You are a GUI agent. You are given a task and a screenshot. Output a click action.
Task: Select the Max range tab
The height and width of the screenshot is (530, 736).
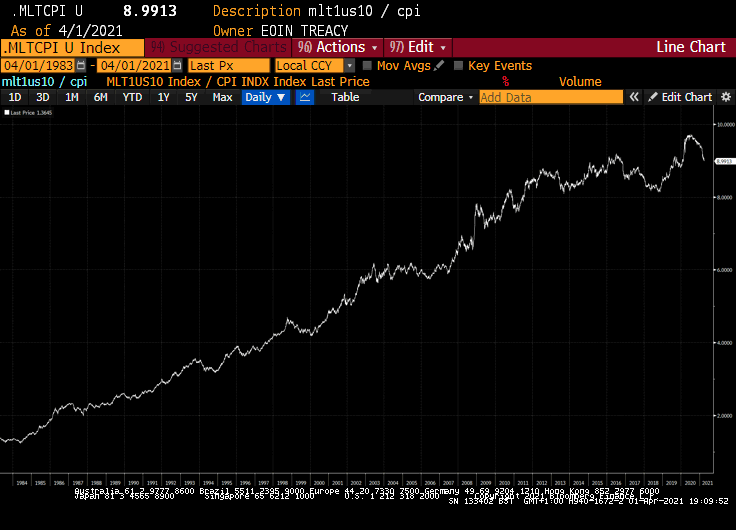[222, 97]
